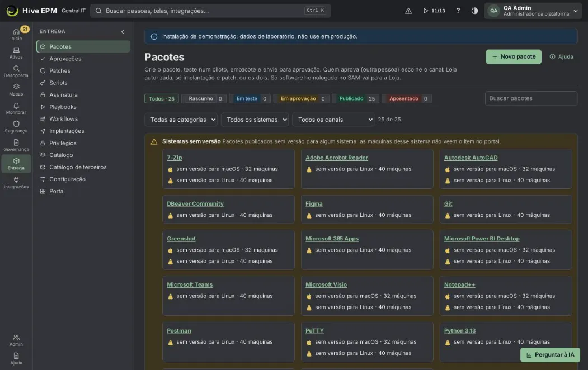588x370 pixels.
Task: Open the Todas as categorias dropdown
Action: (181, 120)
